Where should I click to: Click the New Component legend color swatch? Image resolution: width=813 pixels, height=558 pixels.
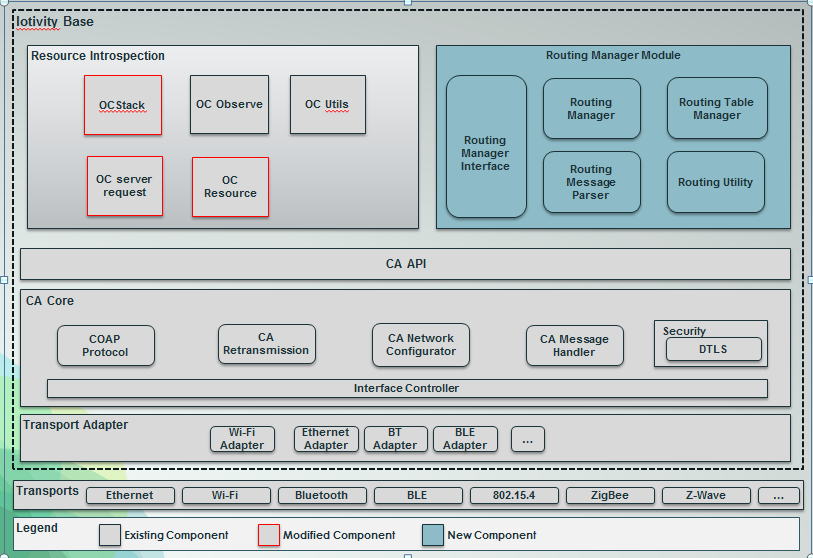[x=432, y=535]
